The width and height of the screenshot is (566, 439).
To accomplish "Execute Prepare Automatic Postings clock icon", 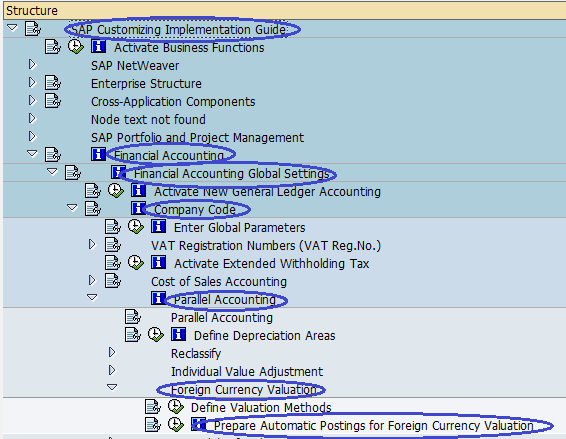I will click(176, 425).
